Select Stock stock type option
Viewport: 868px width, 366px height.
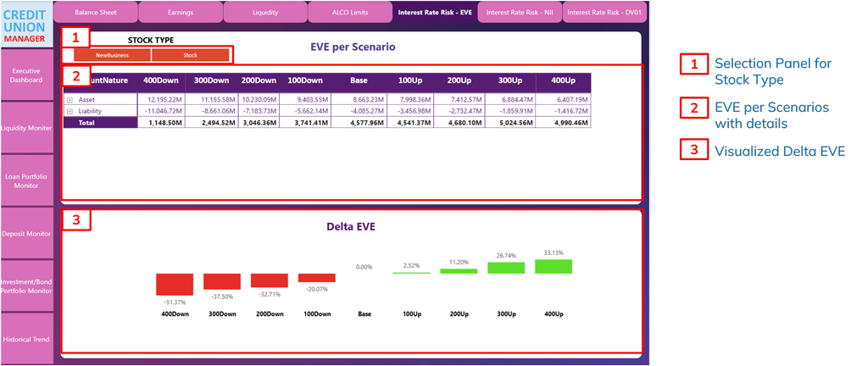point(190,55)
